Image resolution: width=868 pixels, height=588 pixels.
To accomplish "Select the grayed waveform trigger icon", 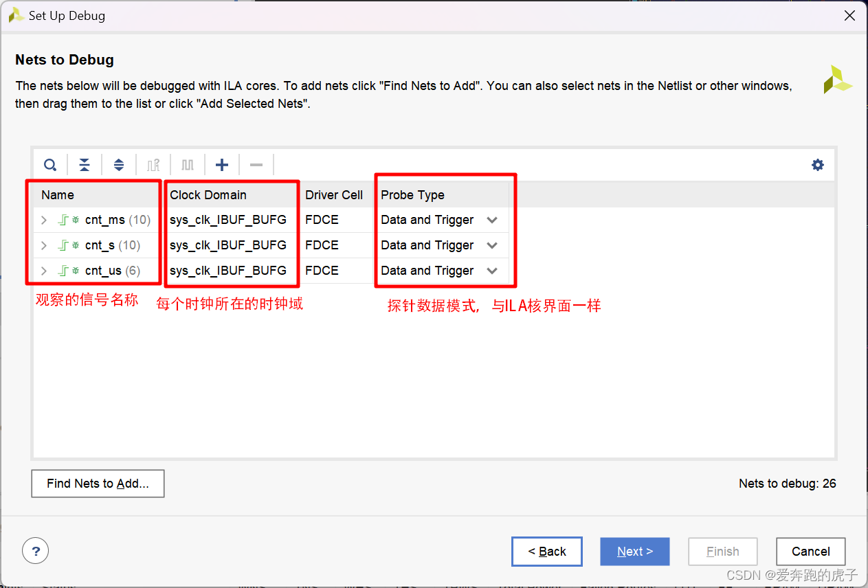I will click(x=153, y=165).
